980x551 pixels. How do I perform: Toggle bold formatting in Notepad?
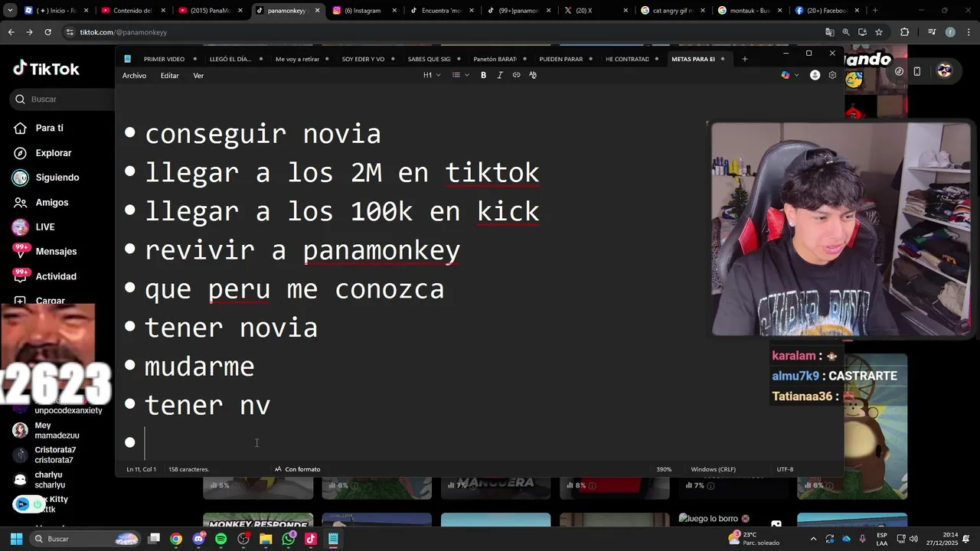[x=483, y=75]
